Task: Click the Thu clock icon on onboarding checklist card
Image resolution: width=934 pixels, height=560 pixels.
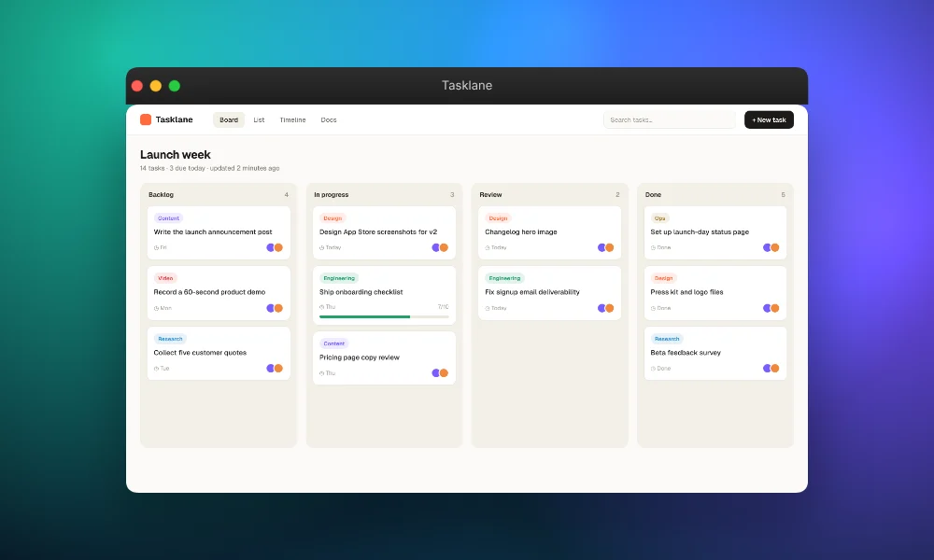Action: (x=321, y=307)
